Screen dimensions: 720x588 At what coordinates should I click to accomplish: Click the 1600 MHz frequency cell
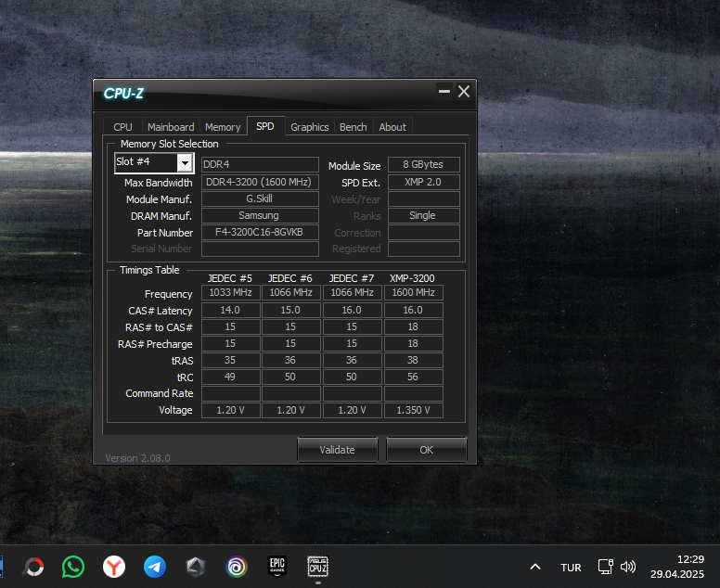413,292
